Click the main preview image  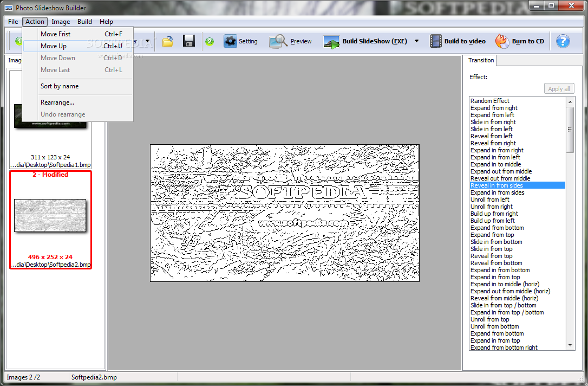point(285,213)
